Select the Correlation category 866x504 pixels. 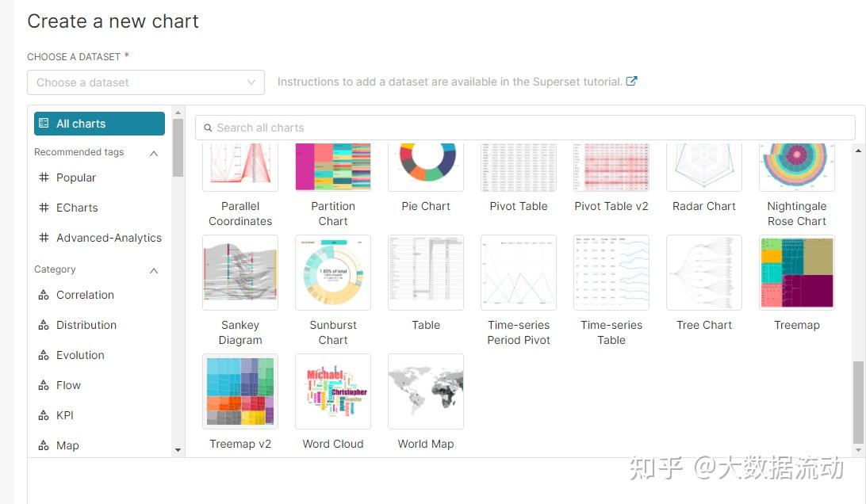pyautogui.click(x=85, y=295)
